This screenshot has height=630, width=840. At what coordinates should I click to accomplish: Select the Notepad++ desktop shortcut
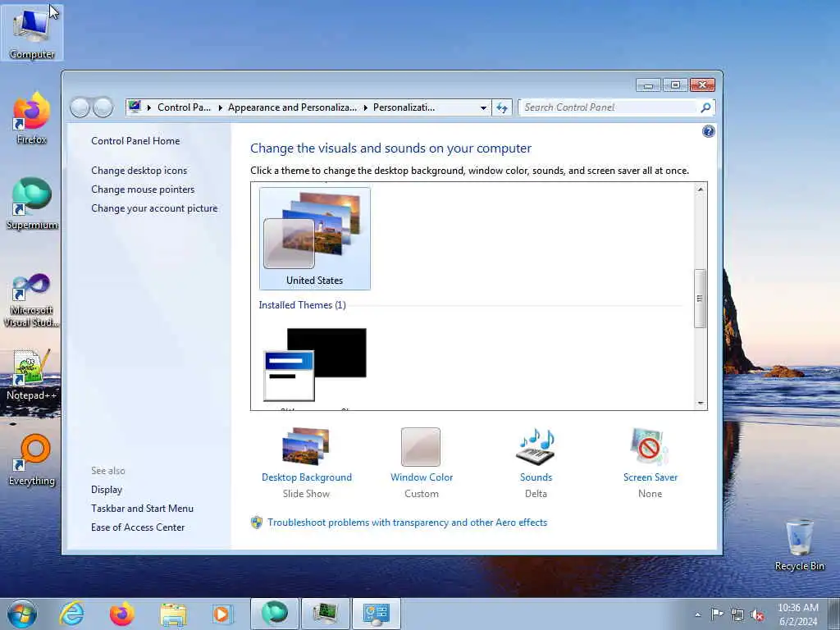(32, 375)
